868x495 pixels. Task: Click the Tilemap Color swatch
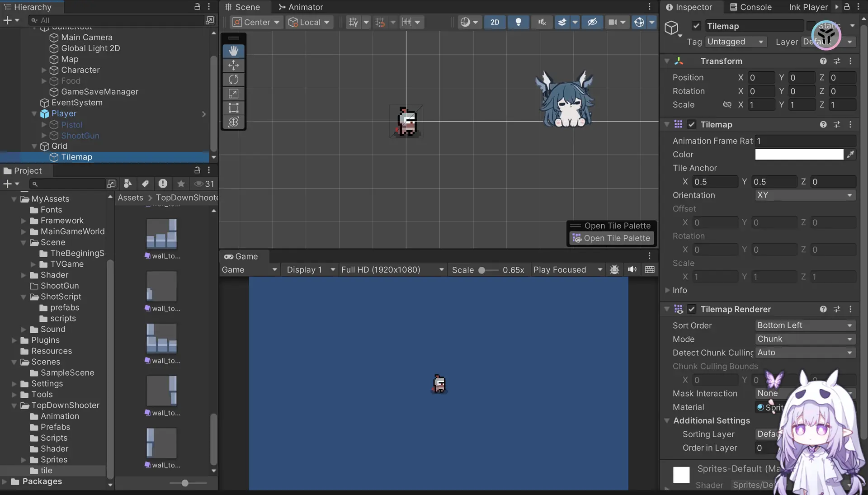(799, 155)
